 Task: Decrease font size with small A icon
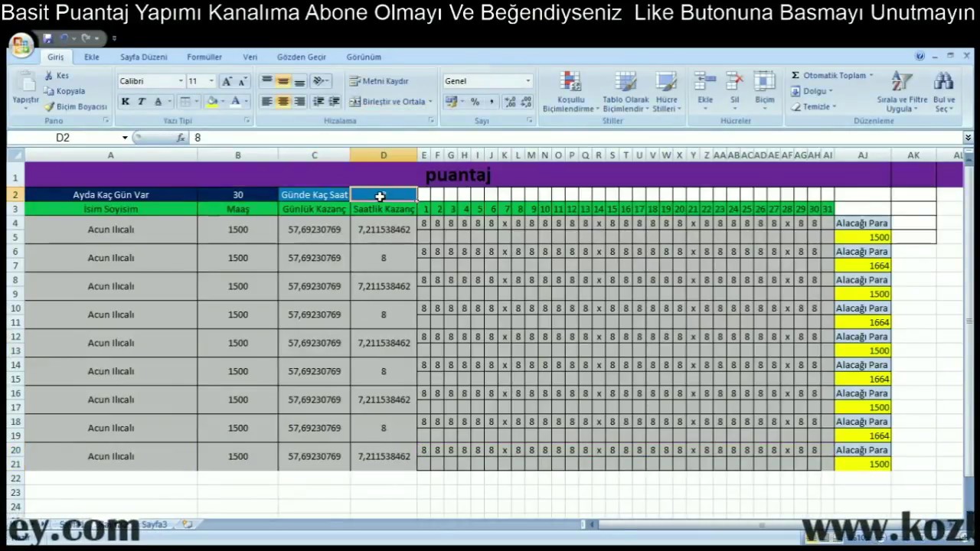[242, 81]
